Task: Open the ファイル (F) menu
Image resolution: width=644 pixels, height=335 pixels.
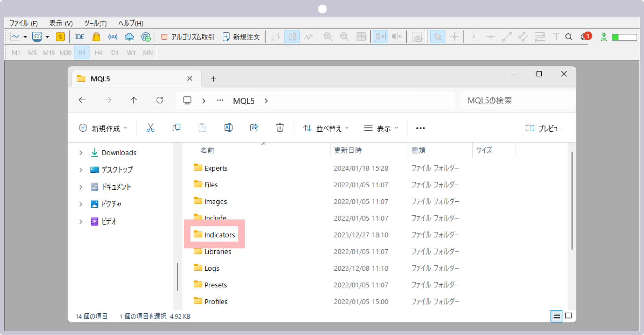Action: click(23, 23)
